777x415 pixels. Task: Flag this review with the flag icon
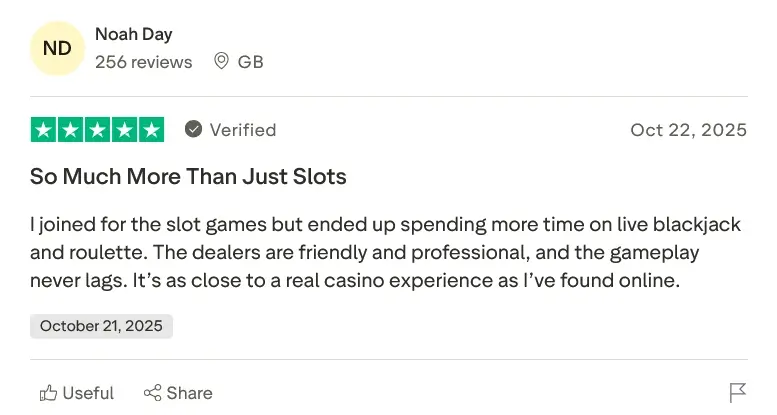click(x=738, y=393)
